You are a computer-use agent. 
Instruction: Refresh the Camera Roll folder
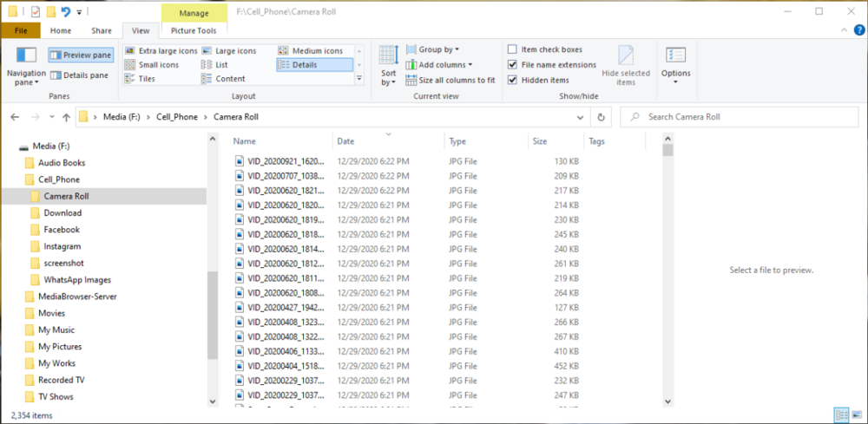pos(601,117)
